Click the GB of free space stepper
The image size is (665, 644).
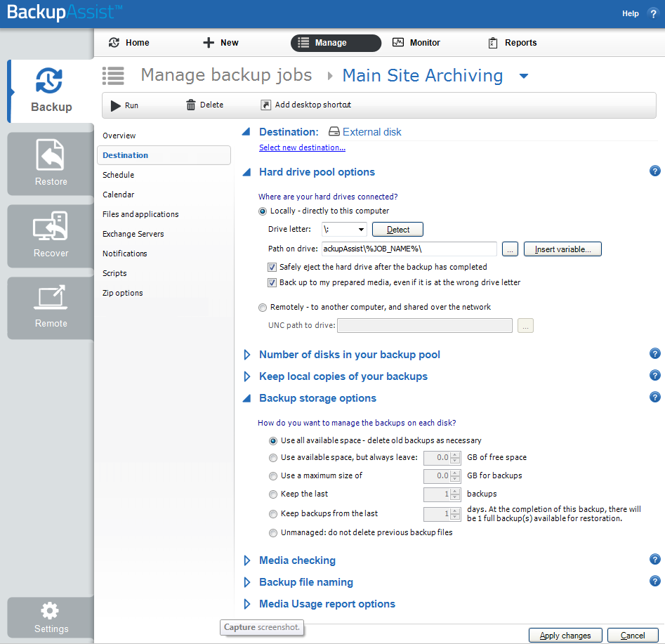[455, 458]
